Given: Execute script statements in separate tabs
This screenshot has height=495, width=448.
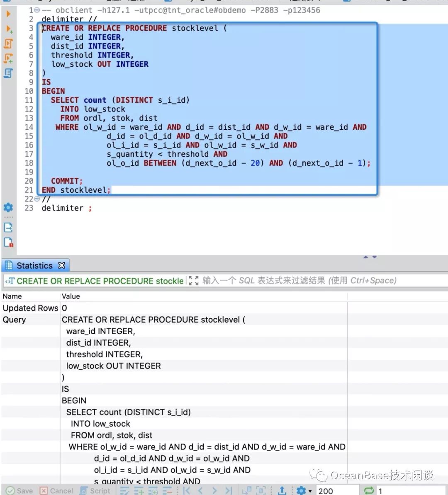Looking at the screenshot, I should tap(9, 58).
